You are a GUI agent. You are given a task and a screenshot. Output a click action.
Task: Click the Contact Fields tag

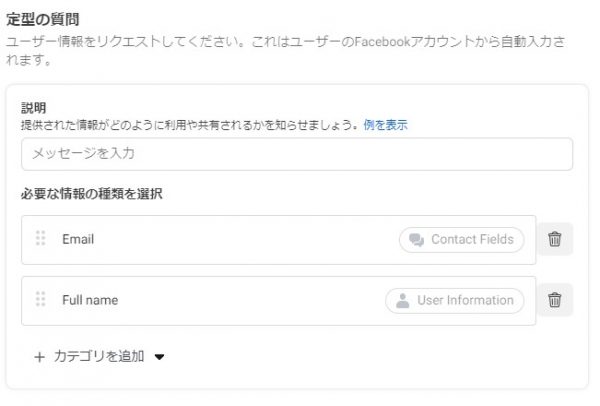point(461,240)
